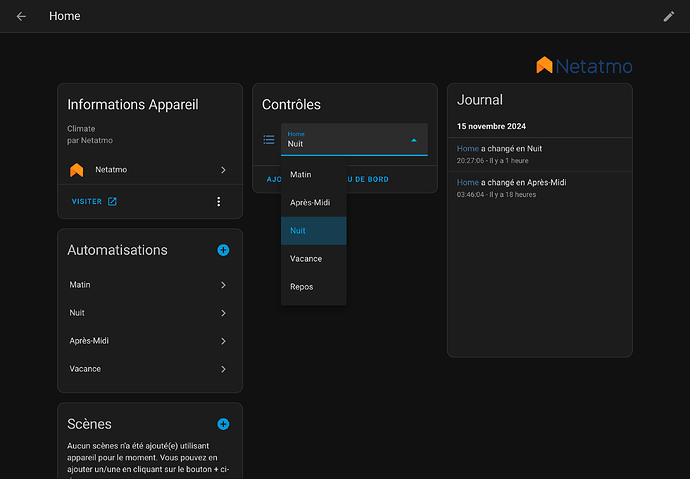Select Après-Midi in the dropdown list
Screen dimensions: 690x479
pyautogui.click(x=313, y=203)
